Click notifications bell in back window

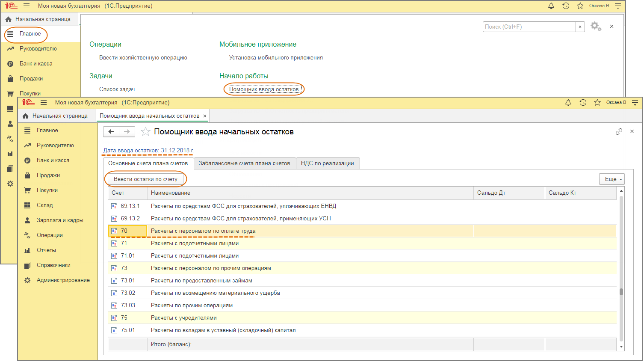click(x=551, y=6)
